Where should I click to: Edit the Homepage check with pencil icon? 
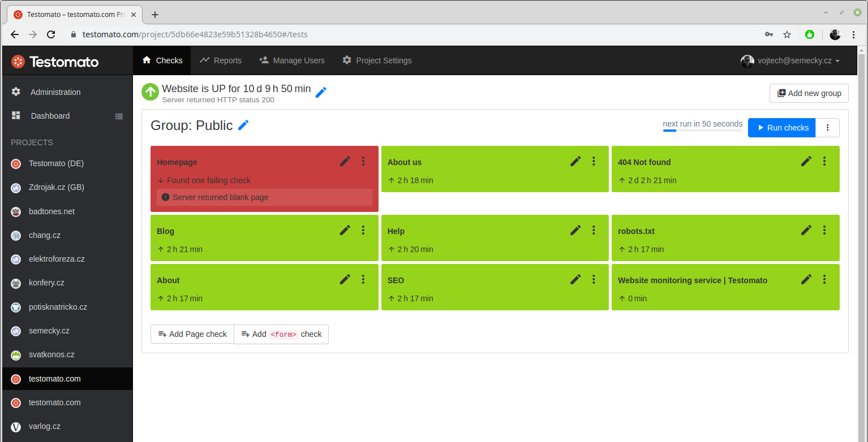coord(345,162)
